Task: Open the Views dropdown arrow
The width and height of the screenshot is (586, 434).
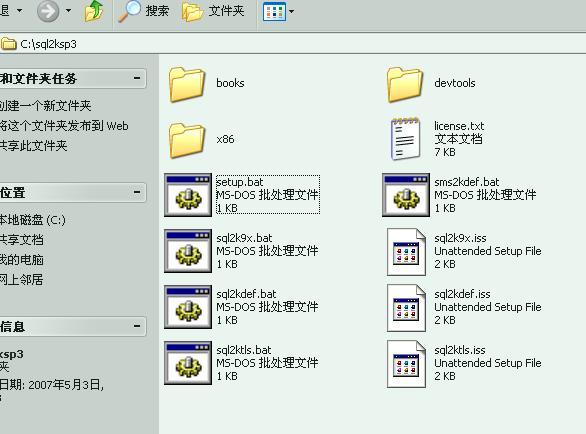Action: [292, 12]
